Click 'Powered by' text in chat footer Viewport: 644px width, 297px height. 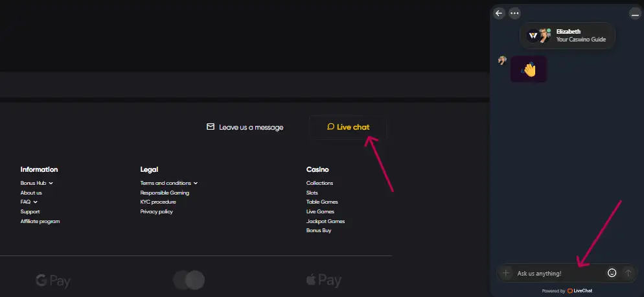point(553,291)
